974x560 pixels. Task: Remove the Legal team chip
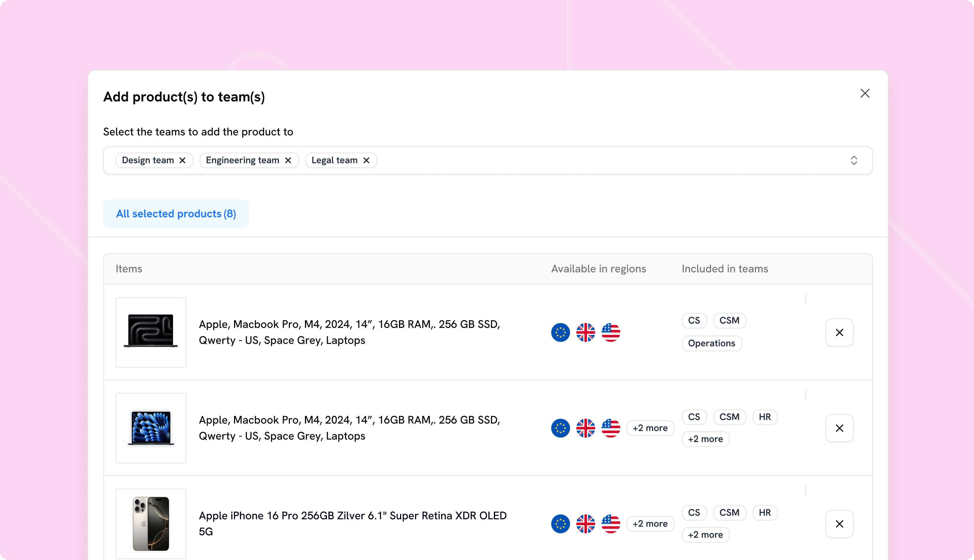(367, 160)
